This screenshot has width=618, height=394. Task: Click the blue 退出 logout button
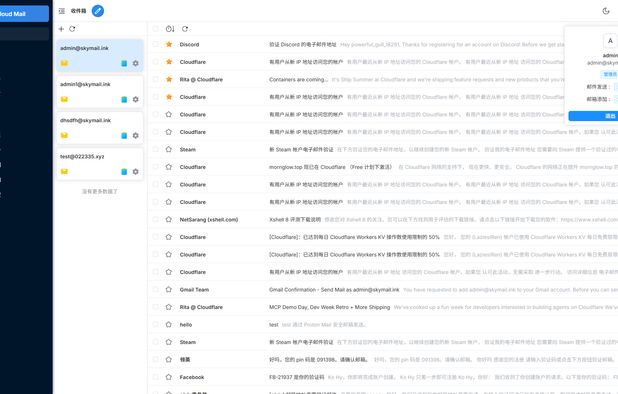(593, 116)
